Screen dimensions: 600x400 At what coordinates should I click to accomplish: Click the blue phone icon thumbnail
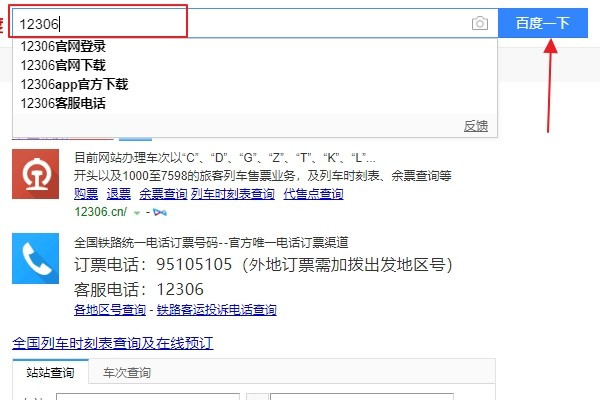pyautogui.click(x=36, y=258)
